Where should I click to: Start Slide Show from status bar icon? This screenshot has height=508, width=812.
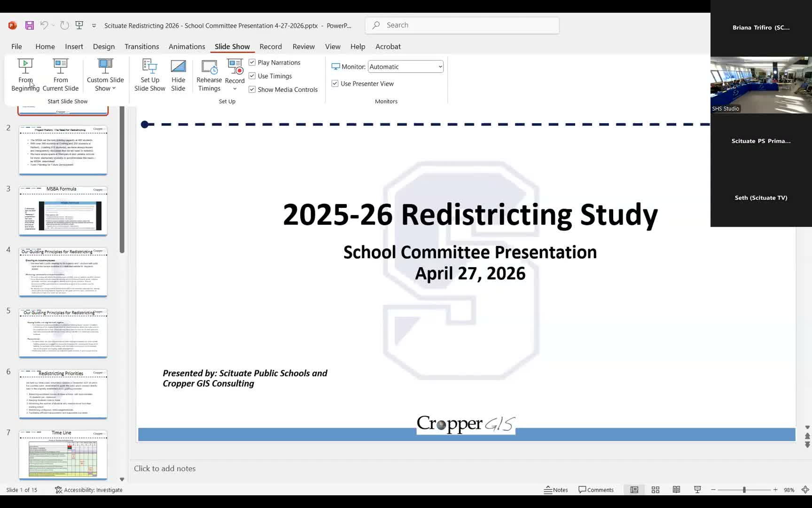697,490
